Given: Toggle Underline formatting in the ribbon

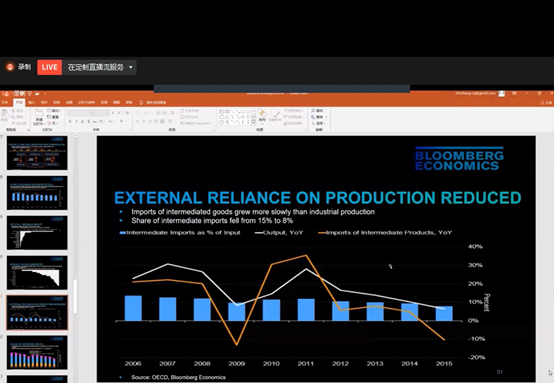Looking at the screenshot, I should [x=82, y=122].
